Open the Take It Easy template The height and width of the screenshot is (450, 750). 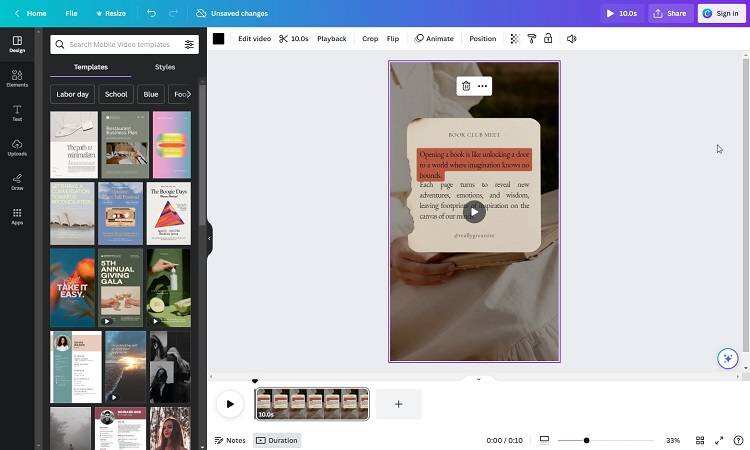pos(72,287)
